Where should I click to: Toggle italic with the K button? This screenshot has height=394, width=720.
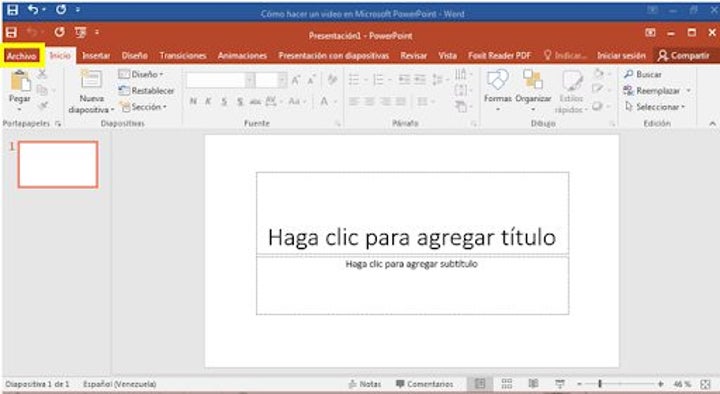pos(208,101)
